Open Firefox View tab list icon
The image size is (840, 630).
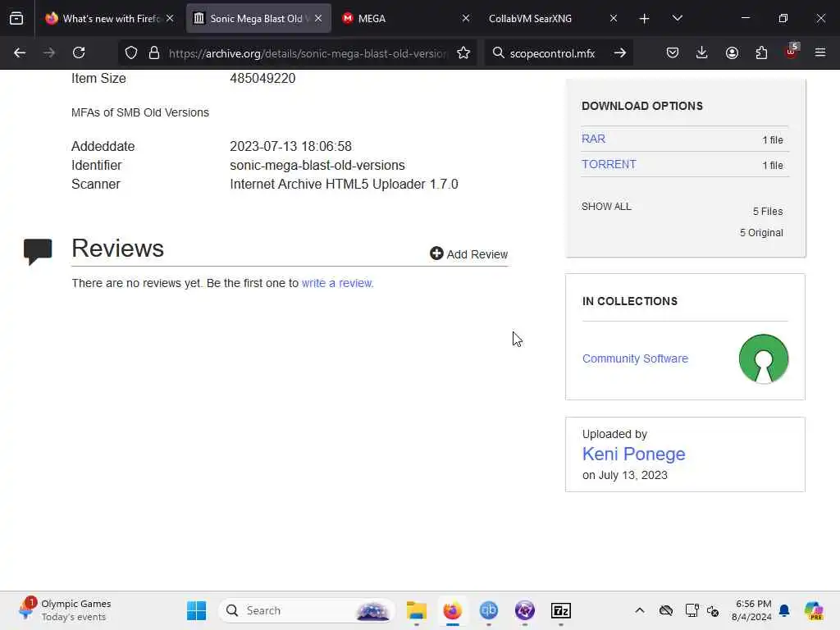click(16, 18)
